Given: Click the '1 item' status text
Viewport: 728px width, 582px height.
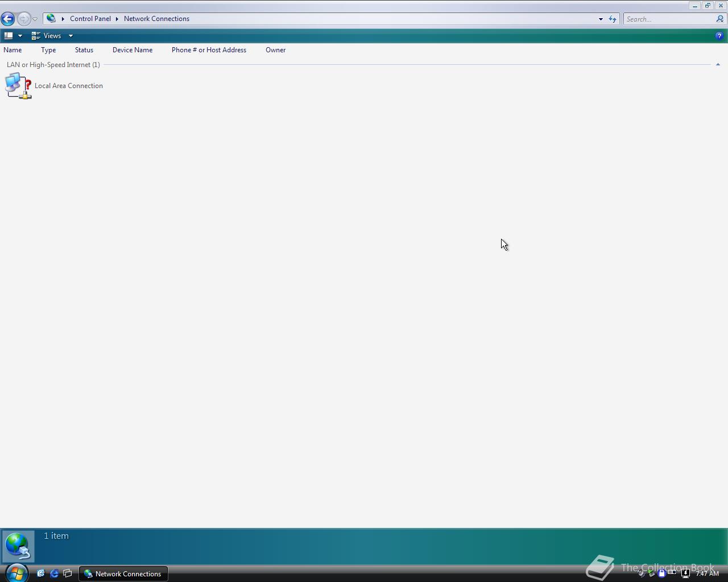Looking at the screenshot, I should [x=56, y=536].
